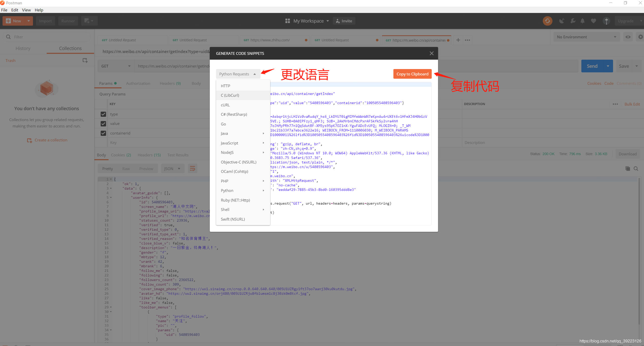
Task: Click the workspace grid icon
Action: tap(287, 21)
